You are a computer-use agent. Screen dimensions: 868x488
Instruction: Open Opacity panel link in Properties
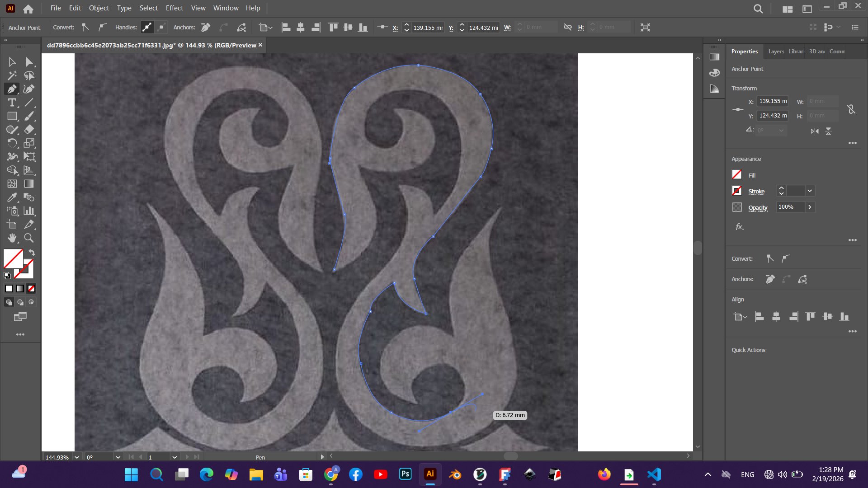(758, 208)
